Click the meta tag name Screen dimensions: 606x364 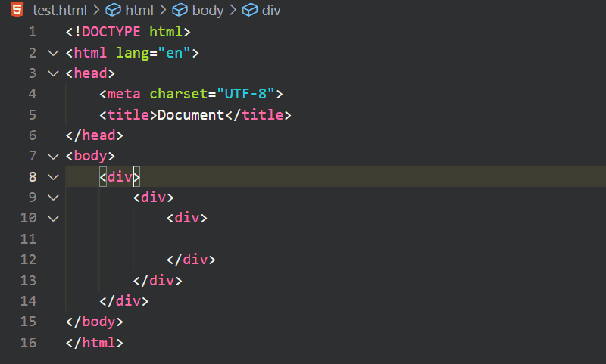[123, 94]
